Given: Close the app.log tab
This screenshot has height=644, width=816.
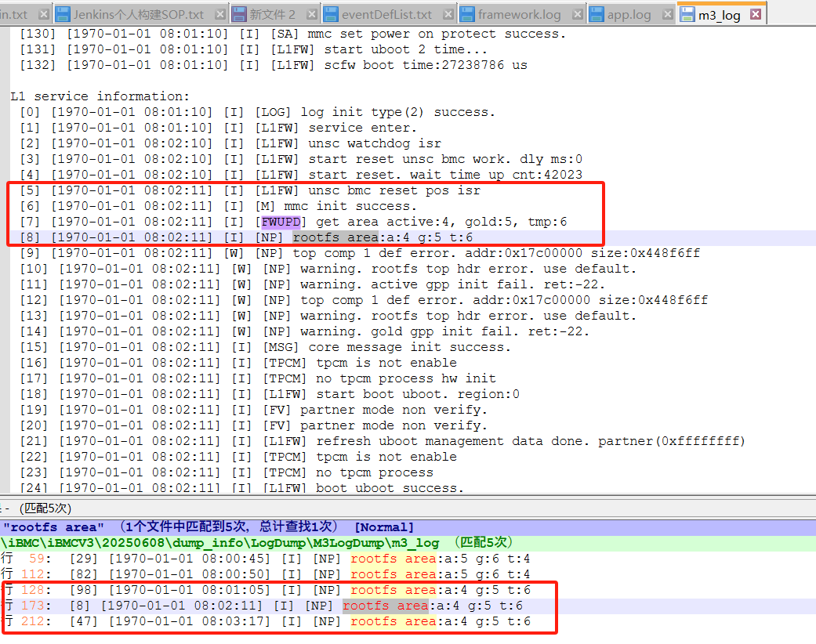Looking at the screenshot, I should (x=665, y=14).
